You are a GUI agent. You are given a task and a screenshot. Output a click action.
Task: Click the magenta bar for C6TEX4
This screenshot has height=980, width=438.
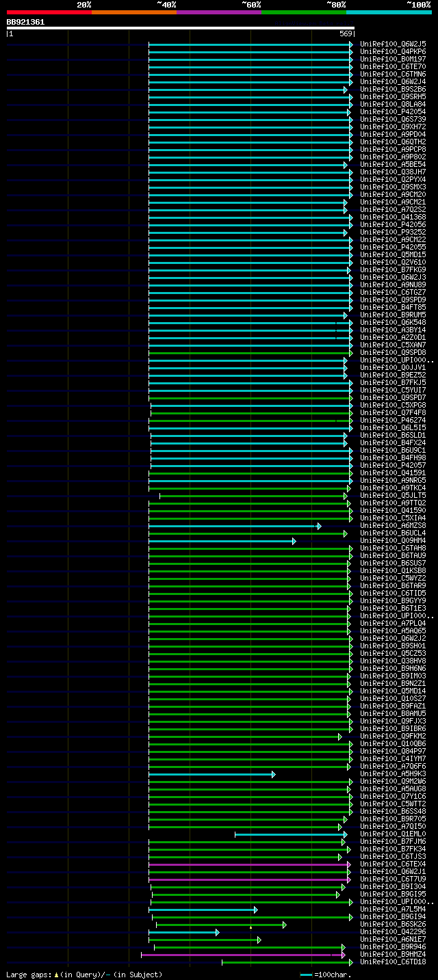point(249,864)
